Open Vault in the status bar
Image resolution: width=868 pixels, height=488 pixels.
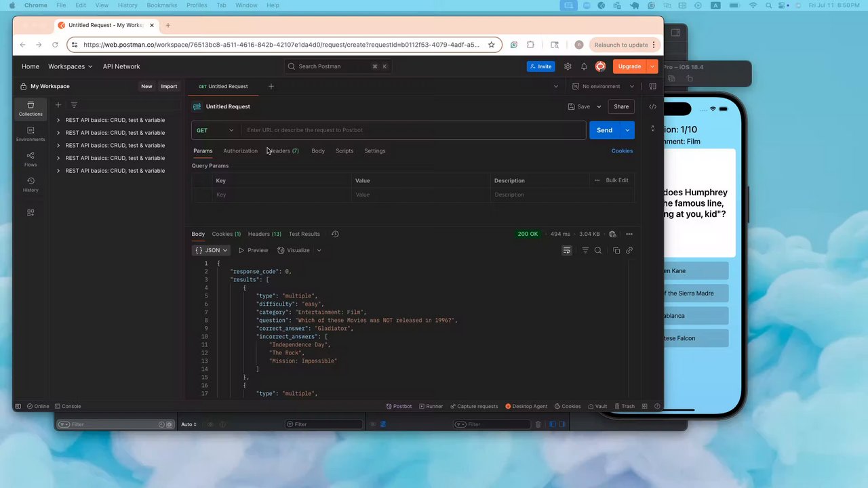click(597, 406)
